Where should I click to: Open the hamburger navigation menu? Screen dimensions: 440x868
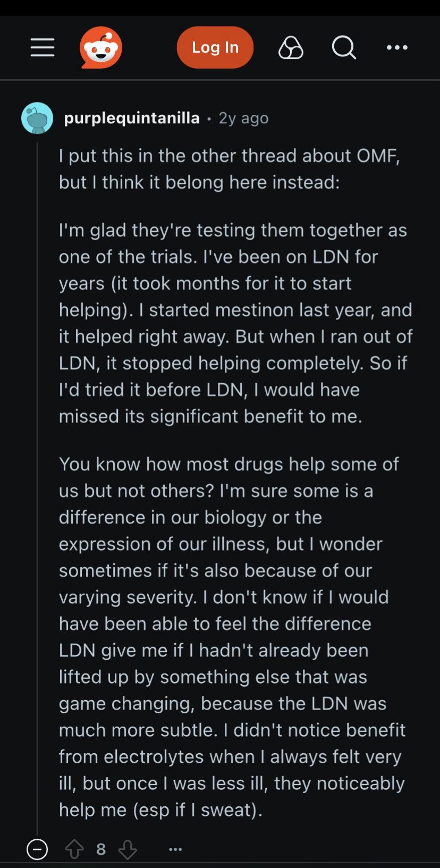(43, 47)
